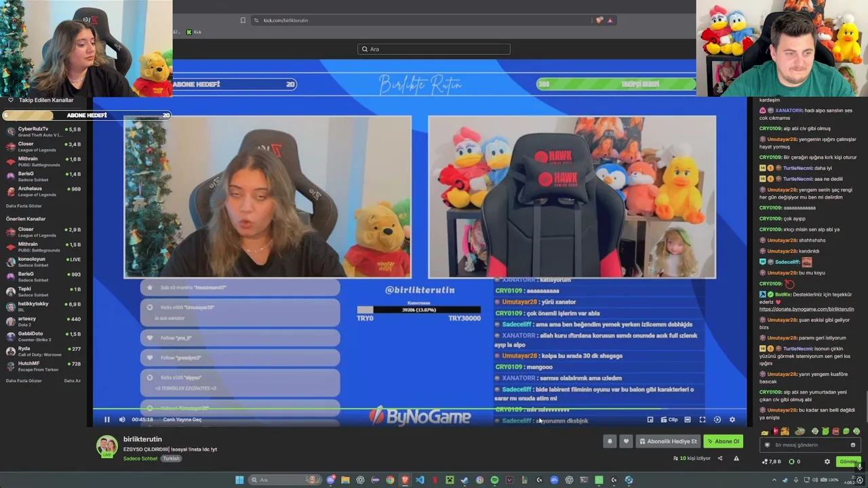
Task: Toggle stream notification bell
Action: 610,441
